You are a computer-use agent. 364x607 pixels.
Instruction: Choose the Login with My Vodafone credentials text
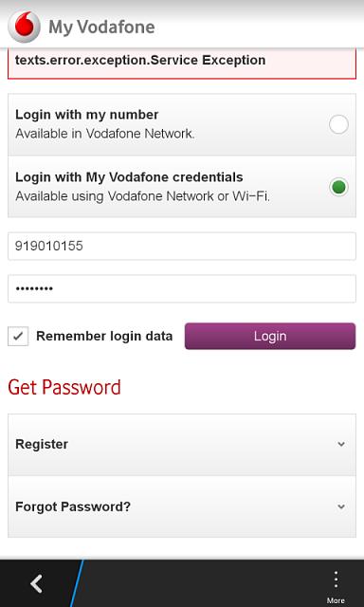(129, 177)
